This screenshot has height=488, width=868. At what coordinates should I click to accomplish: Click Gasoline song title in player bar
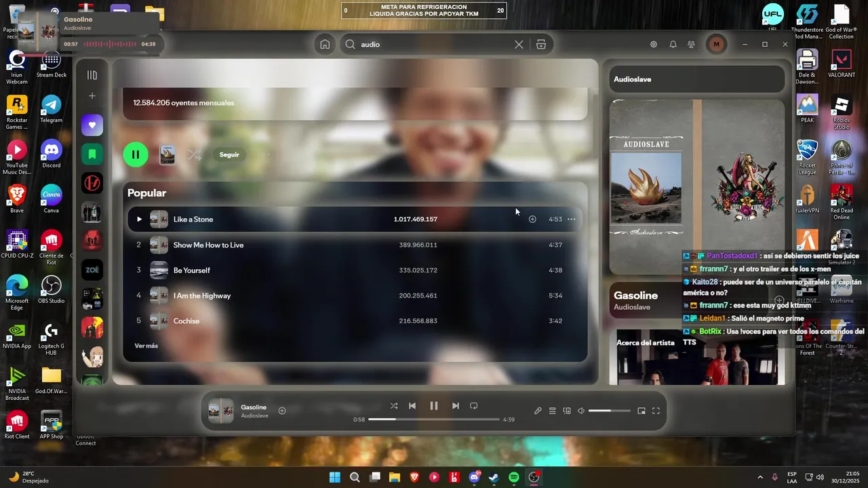pos(254,407)
